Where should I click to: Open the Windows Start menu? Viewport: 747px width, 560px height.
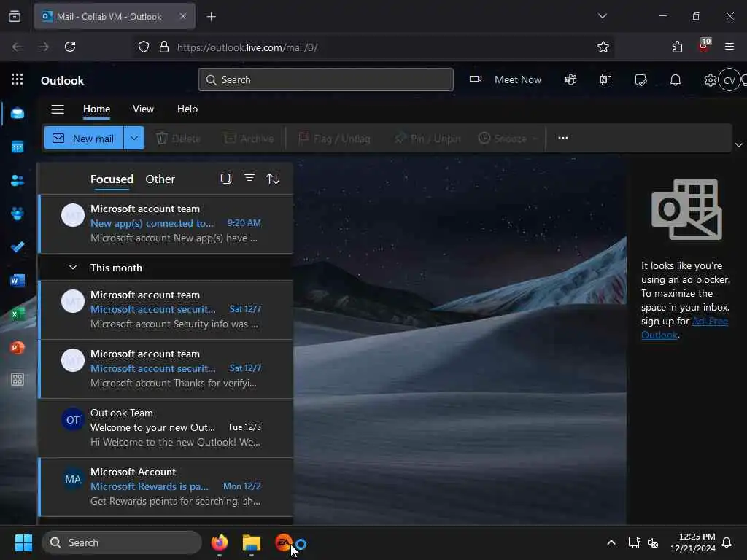pos(23,542)
